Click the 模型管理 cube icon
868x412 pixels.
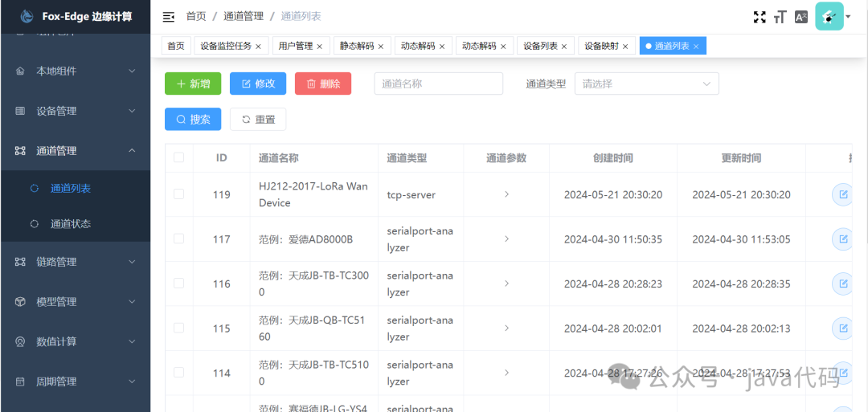tap(20, 302)
